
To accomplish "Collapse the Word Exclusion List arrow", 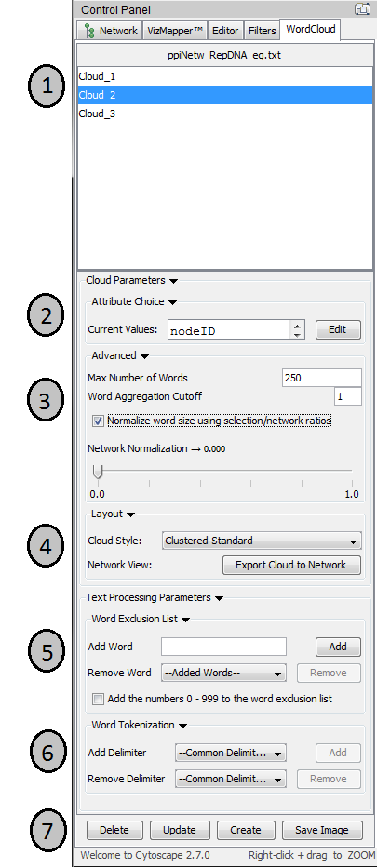I will point(185,620).
